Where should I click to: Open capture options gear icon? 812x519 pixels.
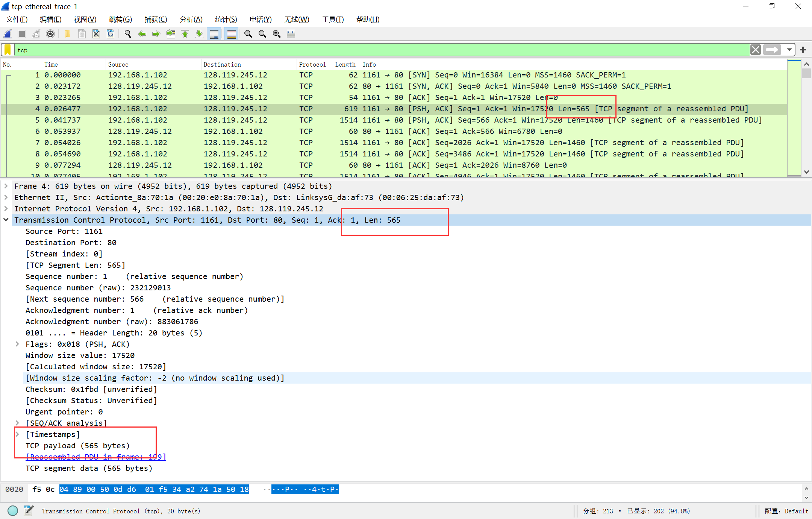(50, 34)
